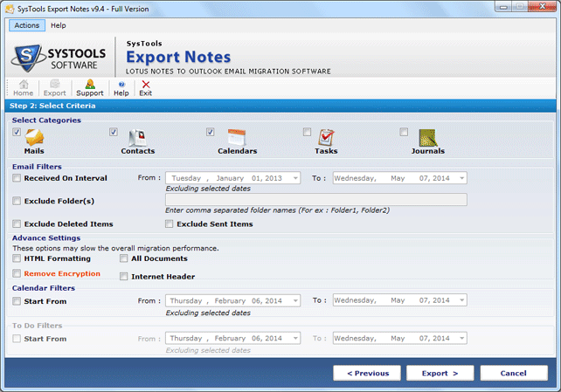Click the Tasks clipboard icon
This screenshot has height=392, width=561.
[x=326, y=138]
